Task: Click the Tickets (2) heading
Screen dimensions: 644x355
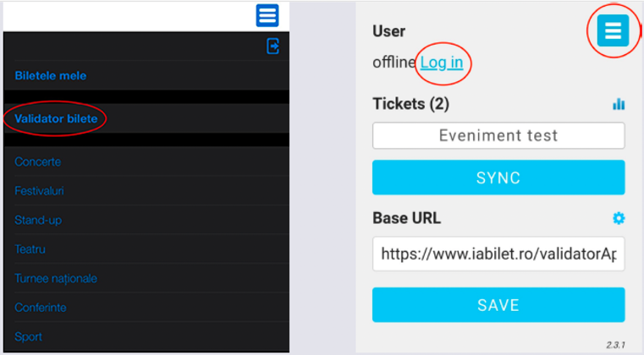Action: (410, 104)
